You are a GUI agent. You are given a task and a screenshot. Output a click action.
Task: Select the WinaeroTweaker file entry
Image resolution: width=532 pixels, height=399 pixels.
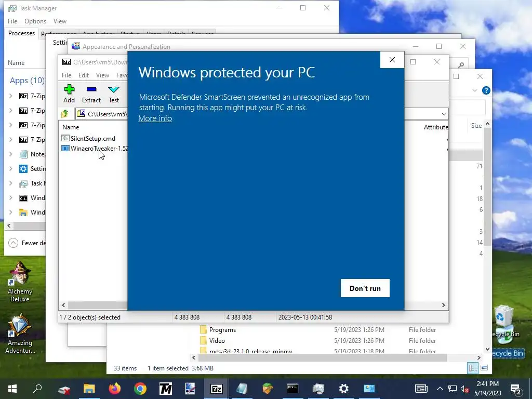point(95,148)
